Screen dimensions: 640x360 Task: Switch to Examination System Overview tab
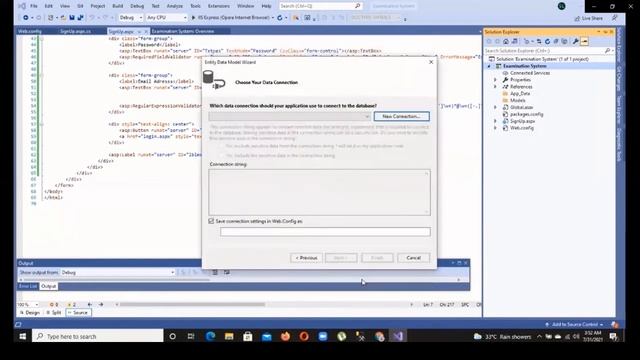182,31
